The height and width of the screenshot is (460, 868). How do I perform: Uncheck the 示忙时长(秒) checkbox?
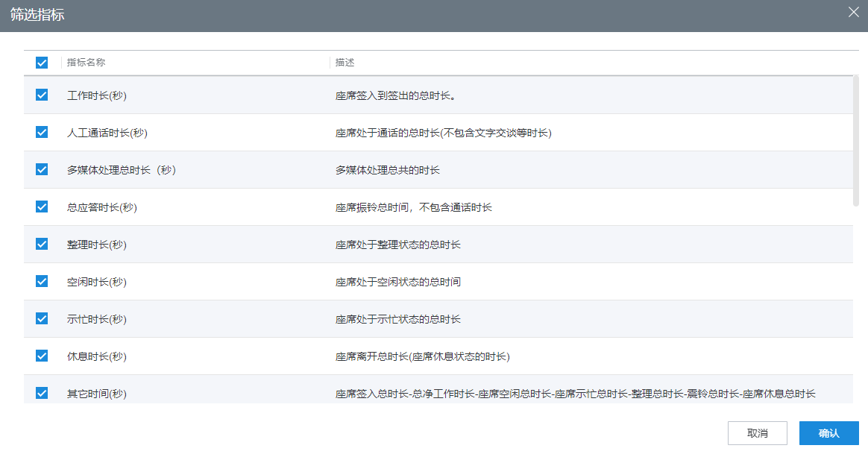[42, 318]
